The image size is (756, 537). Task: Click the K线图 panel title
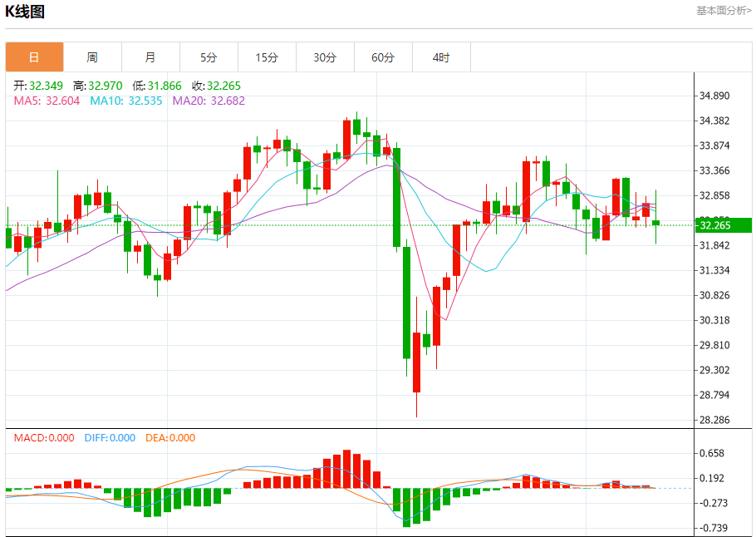25,12
